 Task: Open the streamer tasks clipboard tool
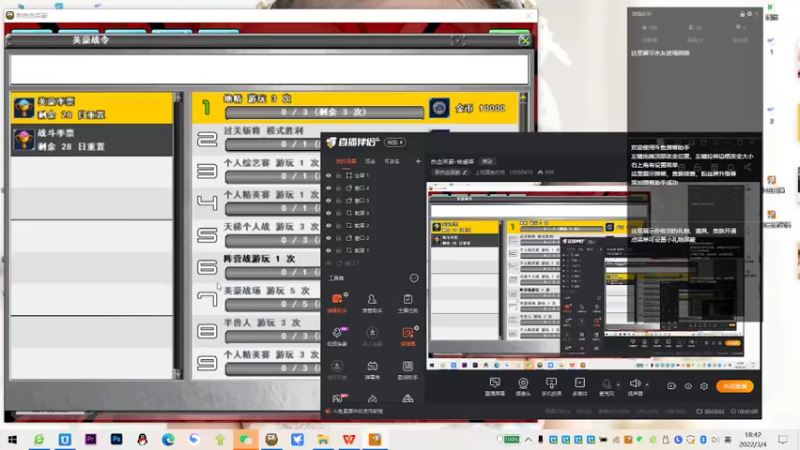pyautogui.click(x=408, y=303)
